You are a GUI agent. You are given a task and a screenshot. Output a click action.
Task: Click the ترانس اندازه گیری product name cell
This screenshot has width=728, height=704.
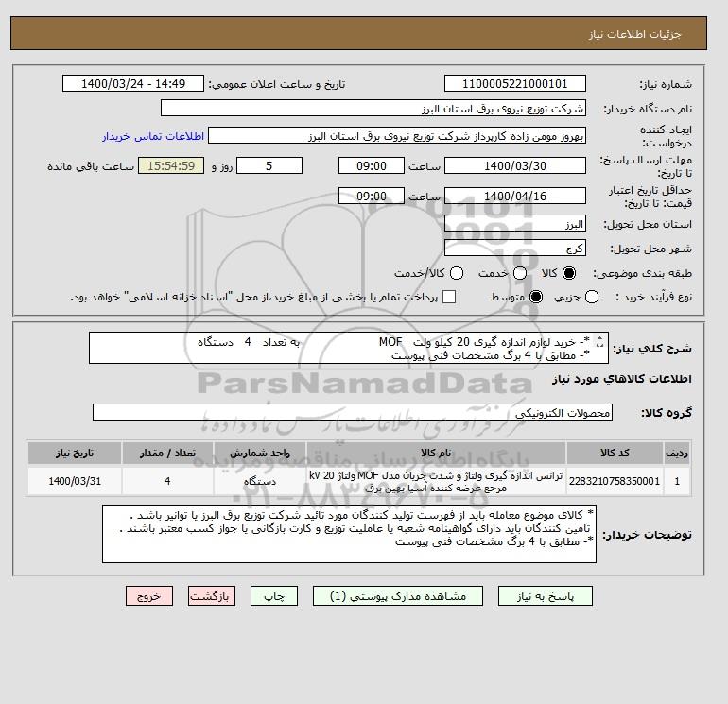click(436, 481)
